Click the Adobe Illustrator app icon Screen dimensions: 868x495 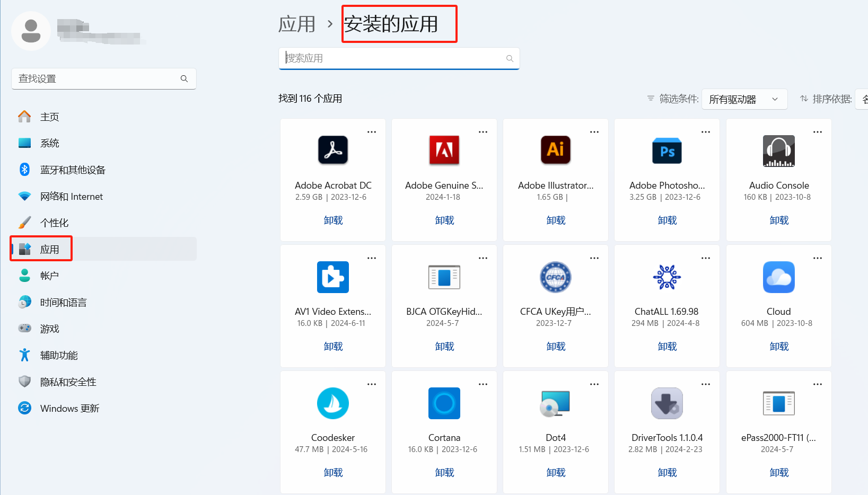click(x=555, y=150)
